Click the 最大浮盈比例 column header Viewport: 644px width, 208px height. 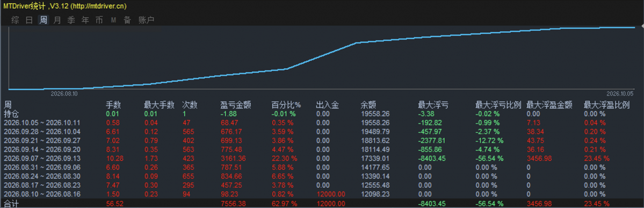pos(606,105)
